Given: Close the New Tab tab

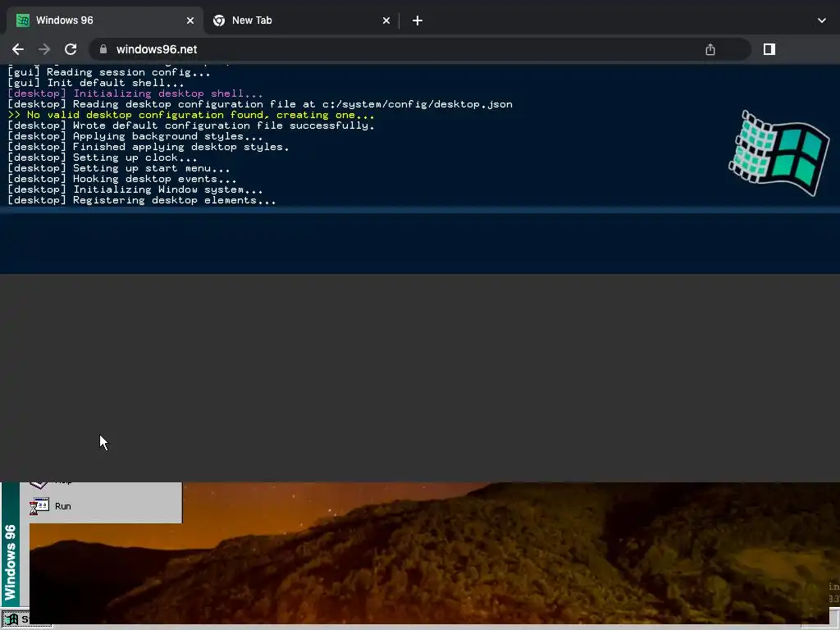Looking at the screenshot, I should (386, 21).
